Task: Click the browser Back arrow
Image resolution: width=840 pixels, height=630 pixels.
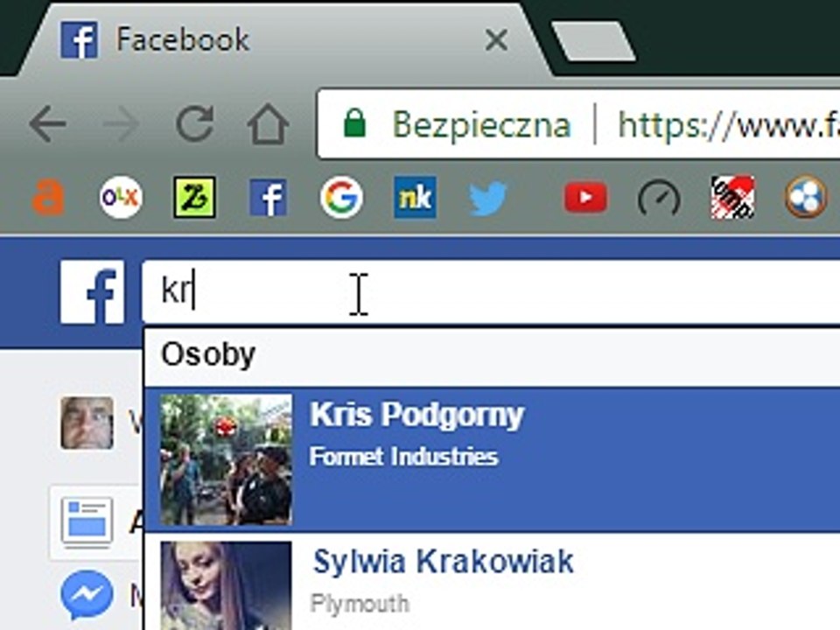Action: (47, 123)
